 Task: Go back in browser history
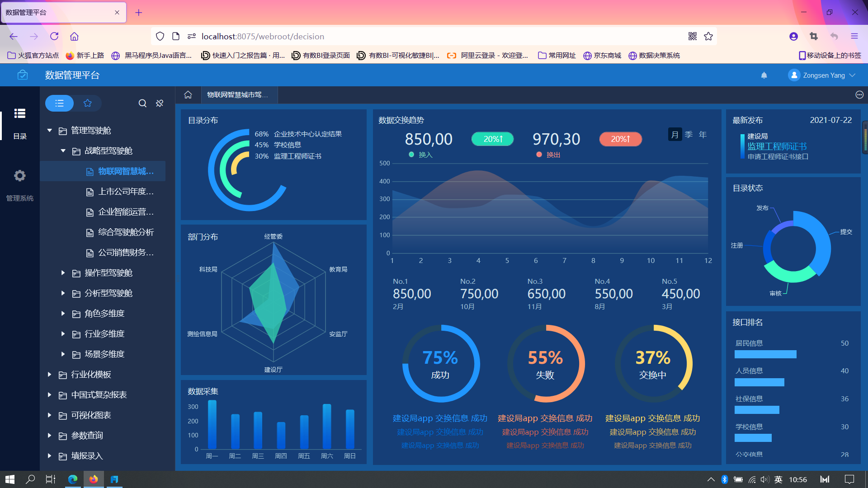[x=14, y=37]
